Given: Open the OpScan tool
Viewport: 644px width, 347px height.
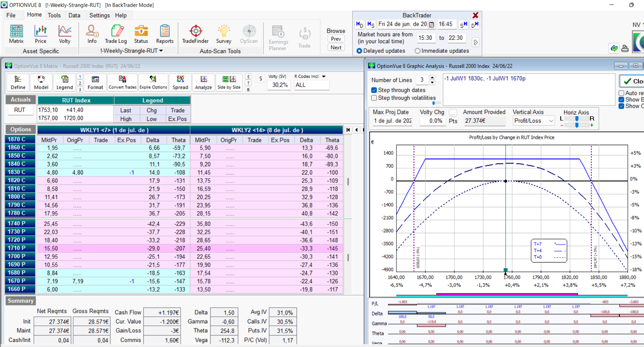Looking at the screenshot, I should [249, 34].
